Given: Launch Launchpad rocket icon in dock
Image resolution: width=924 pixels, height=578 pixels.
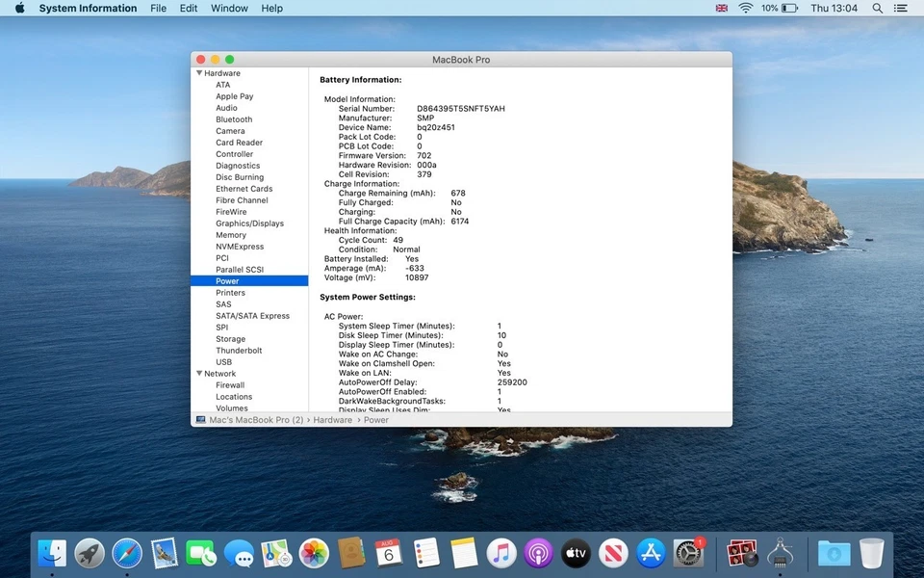Looking at the screenshot, I should [90, 554].
